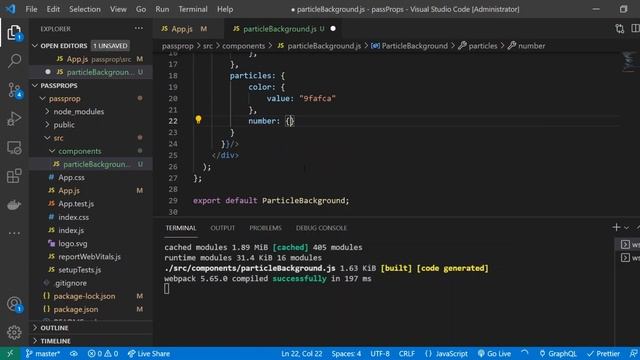Open the Terminal menu
This screenshot has width=640, height=360.
pyautogui.click(x=193, y=9)
